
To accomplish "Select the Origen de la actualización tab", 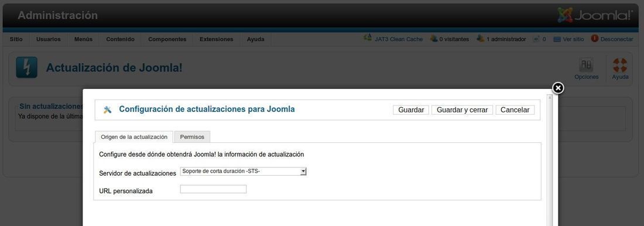I will point(134,137).
